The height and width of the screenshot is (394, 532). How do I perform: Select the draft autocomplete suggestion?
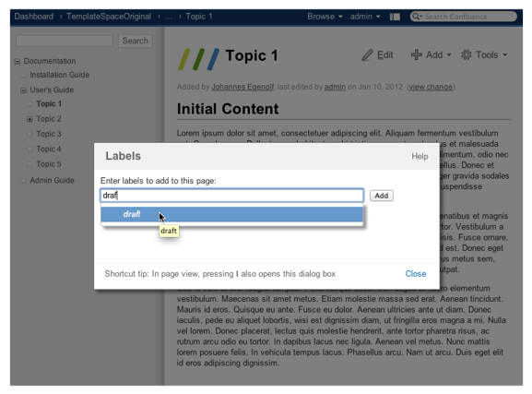point(231,214)
